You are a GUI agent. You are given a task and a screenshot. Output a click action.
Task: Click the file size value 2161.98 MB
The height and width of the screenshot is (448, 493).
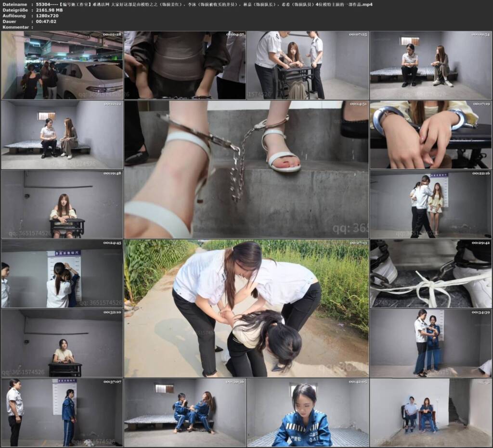point(50,10)
